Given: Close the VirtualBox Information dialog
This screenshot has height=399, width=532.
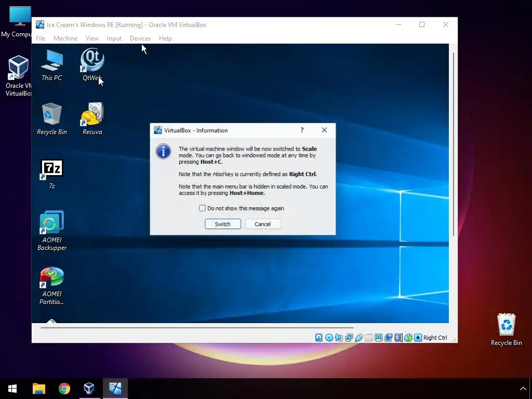Looking at the screenshot, I should 324,130.
